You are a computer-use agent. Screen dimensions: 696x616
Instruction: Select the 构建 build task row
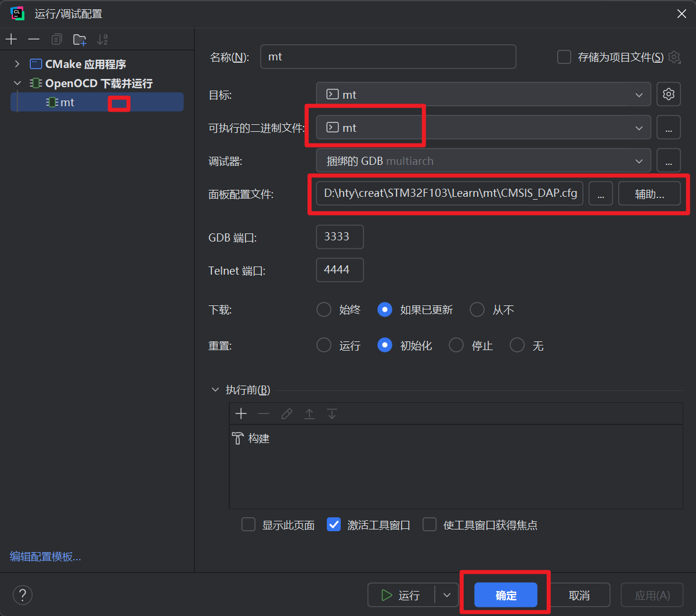[456, 438]
